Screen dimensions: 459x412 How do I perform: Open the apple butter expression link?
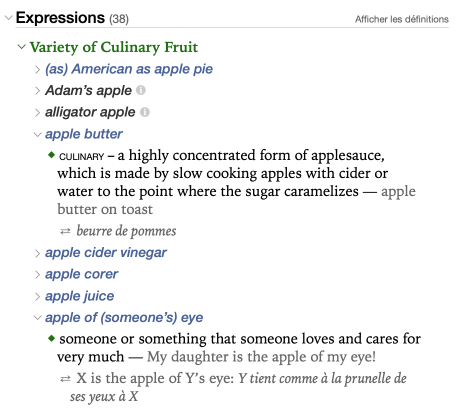tap(84, 134)
